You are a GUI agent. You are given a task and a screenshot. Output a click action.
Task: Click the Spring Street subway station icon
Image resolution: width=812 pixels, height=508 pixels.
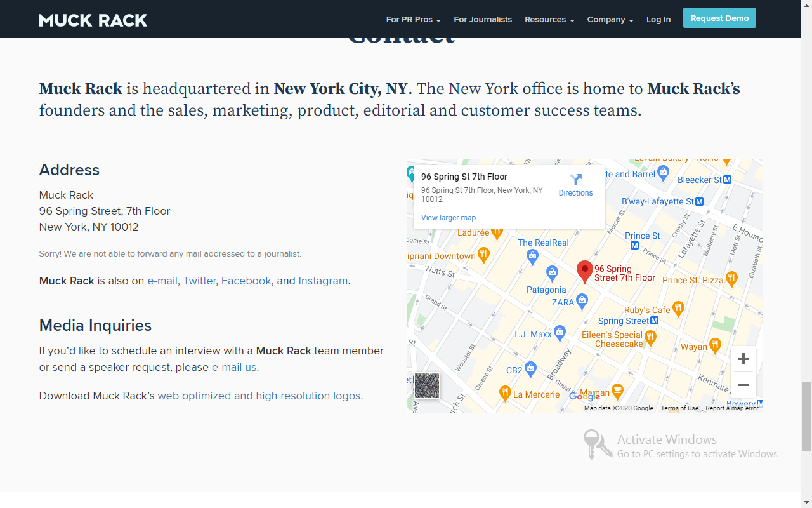pyautogui.click(x=655, y=321)
